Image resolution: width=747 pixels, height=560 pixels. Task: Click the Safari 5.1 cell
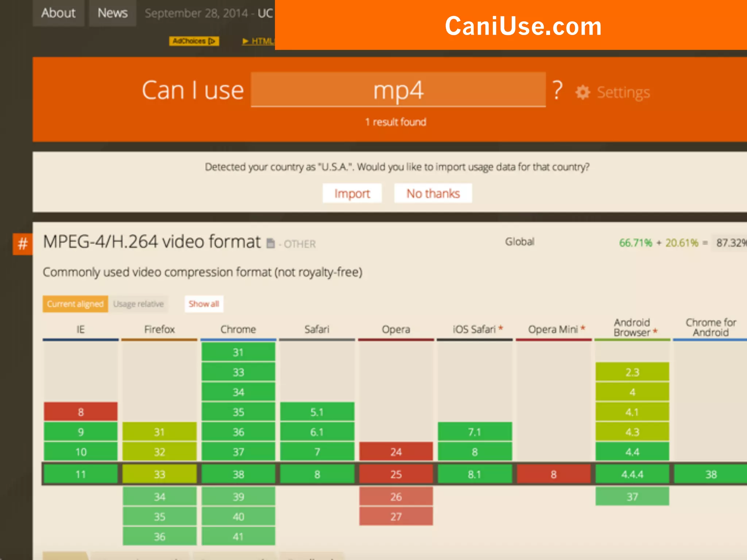coord(317,412)
